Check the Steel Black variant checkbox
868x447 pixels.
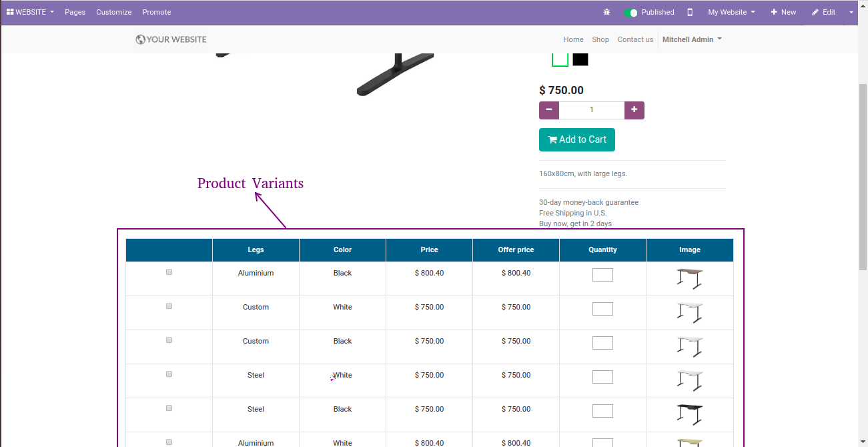tap(169, 408)
